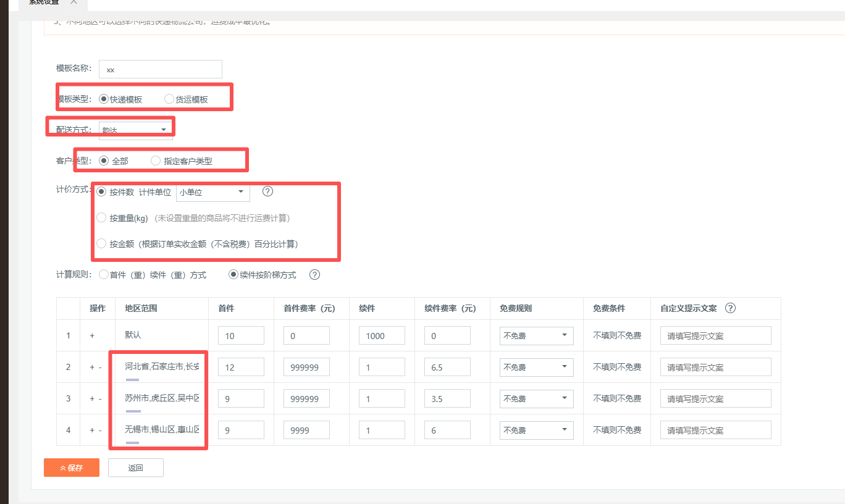This screenshot has width=845, height=504.
Task: Click 提示文案 input in row 1
Action: [x=716, y=336]
